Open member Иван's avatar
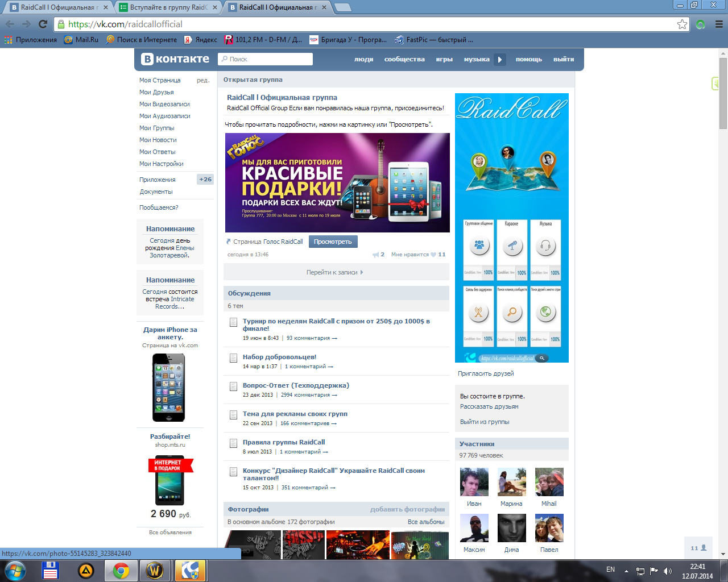The height and width of the screenshot is (582, 728). (474, 482)
